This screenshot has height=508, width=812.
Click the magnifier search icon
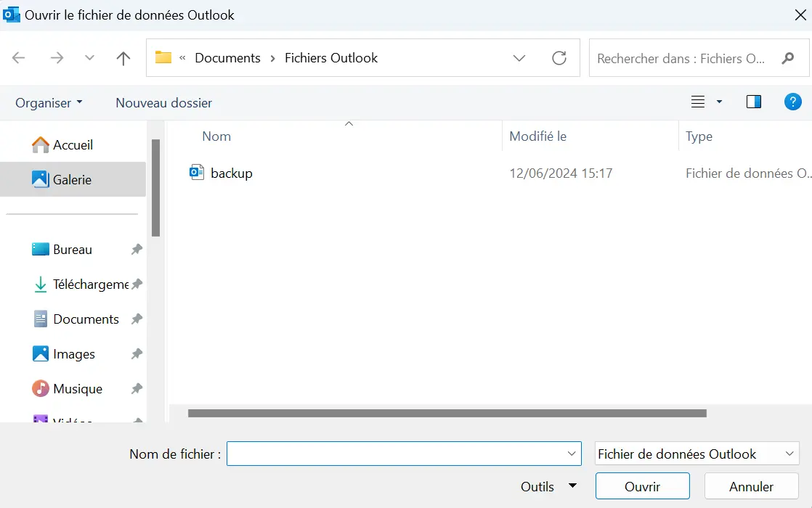[787, 58]
